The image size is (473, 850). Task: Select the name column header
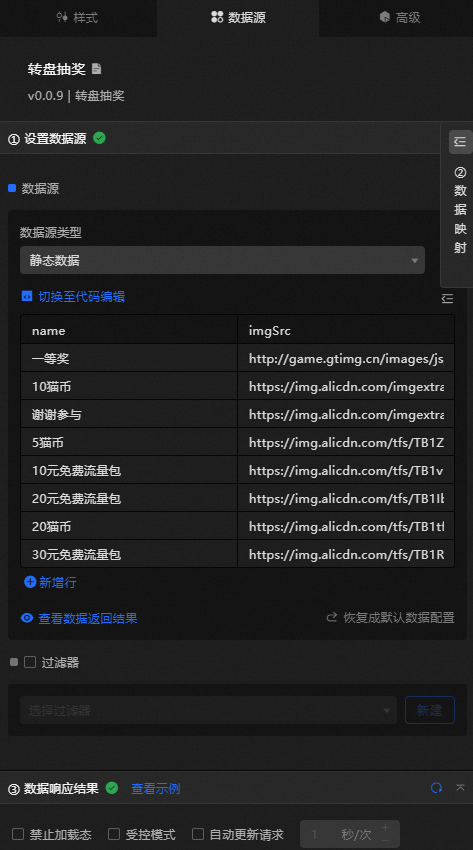[x=129, y=330]
